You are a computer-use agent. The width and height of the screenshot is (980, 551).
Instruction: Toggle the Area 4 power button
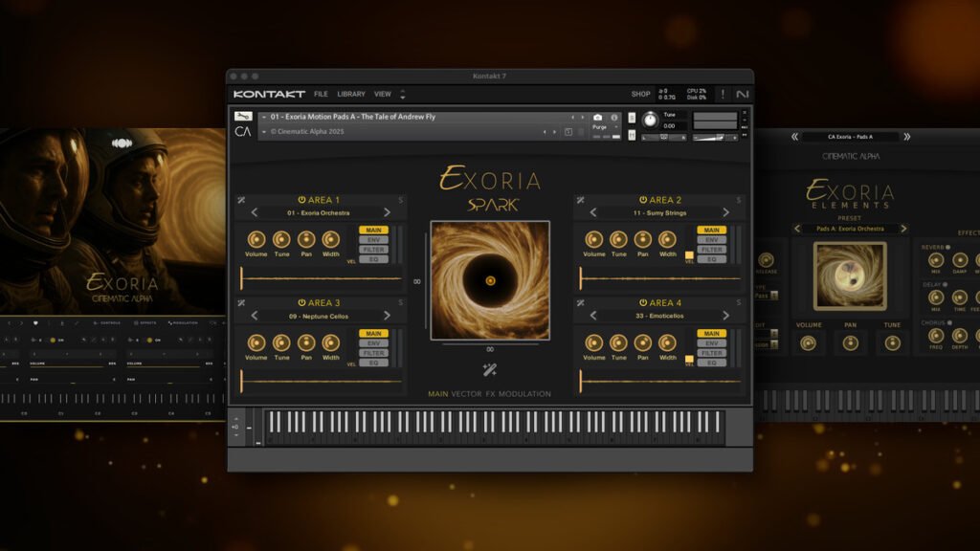coord(642,303)
